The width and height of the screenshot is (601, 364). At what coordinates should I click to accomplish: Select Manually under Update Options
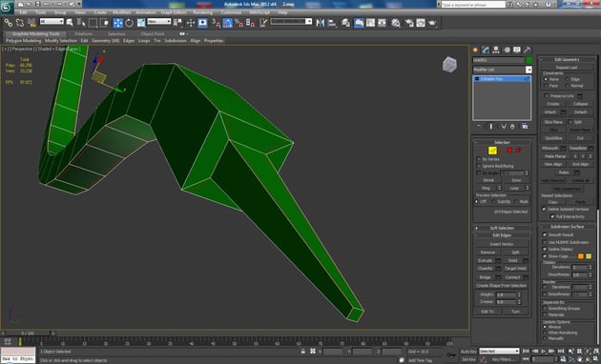pyautogui.click(x=545, y=338)
